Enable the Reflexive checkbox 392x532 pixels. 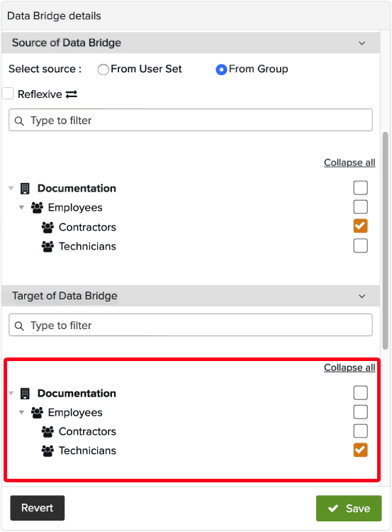tap(8, 94)
